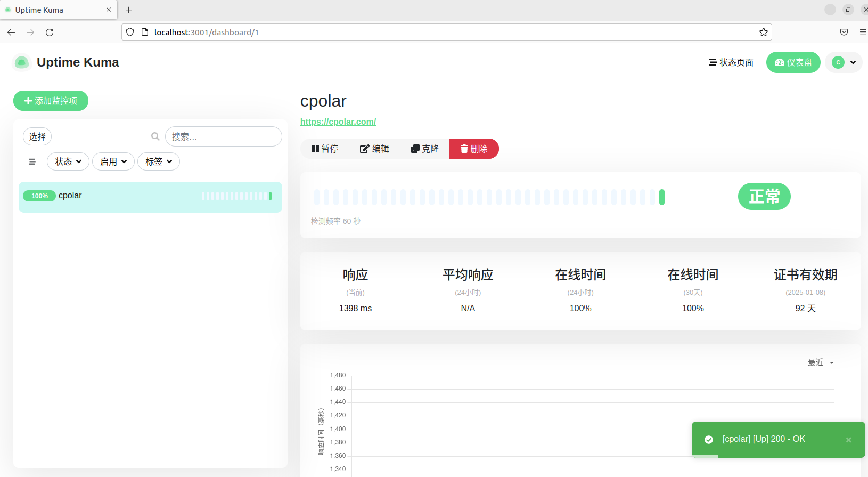Screen dimensions: 868x477
Task: Click the filter list hamburger icon
Action: (32, 161)
